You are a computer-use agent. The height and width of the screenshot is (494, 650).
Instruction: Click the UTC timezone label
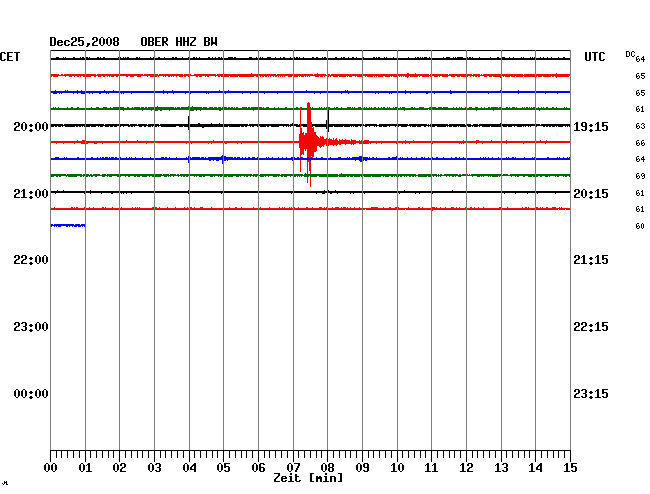pos(594,57)
